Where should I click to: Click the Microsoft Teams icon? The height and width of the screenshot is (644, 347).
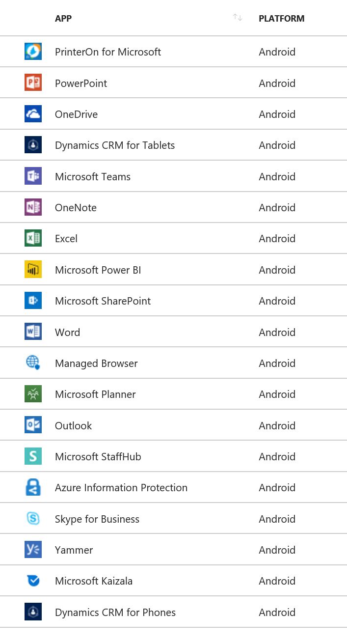coord(33,176)
